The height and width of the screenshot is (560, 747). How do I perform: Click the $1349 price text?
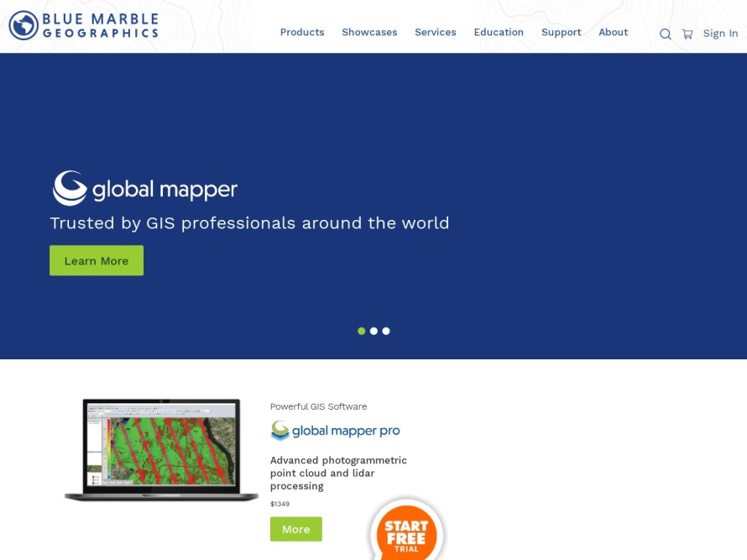(x=279, y=504)
